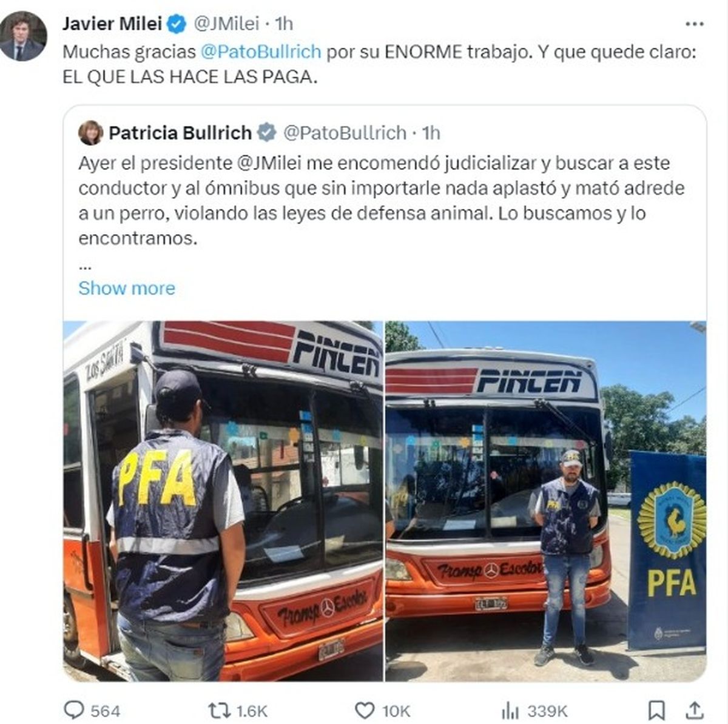Open left bus photo with PFA officer
The width and height of the screenshot is (728, 724).
pyautogui.click(x=223, y=501)
